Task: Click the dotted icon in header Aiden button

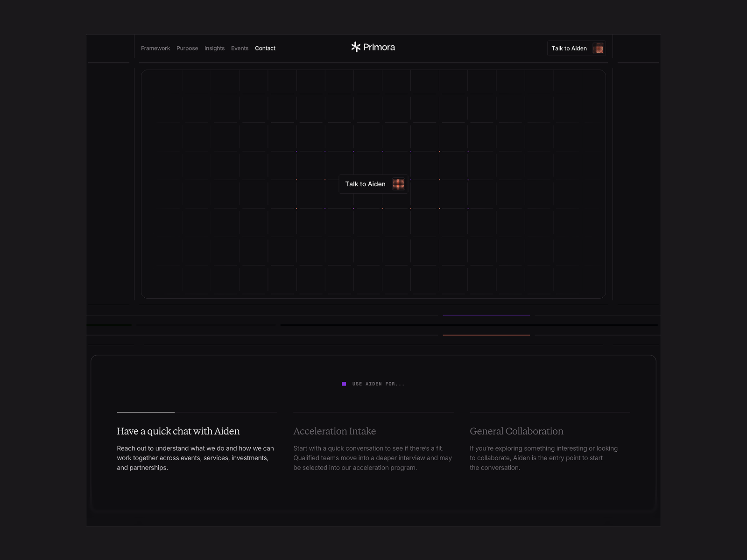Action: pos(598,49)
